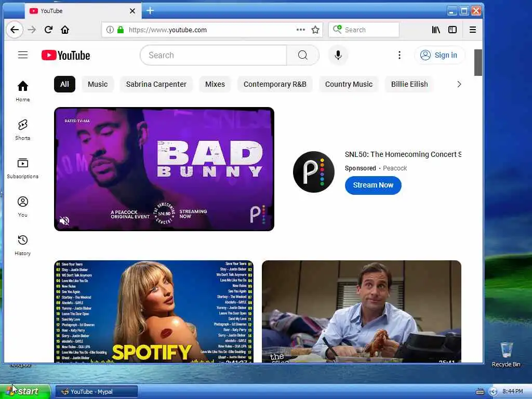Click the YouTube logo
This screenshot has height=399, width=532.
pos(66,55)
